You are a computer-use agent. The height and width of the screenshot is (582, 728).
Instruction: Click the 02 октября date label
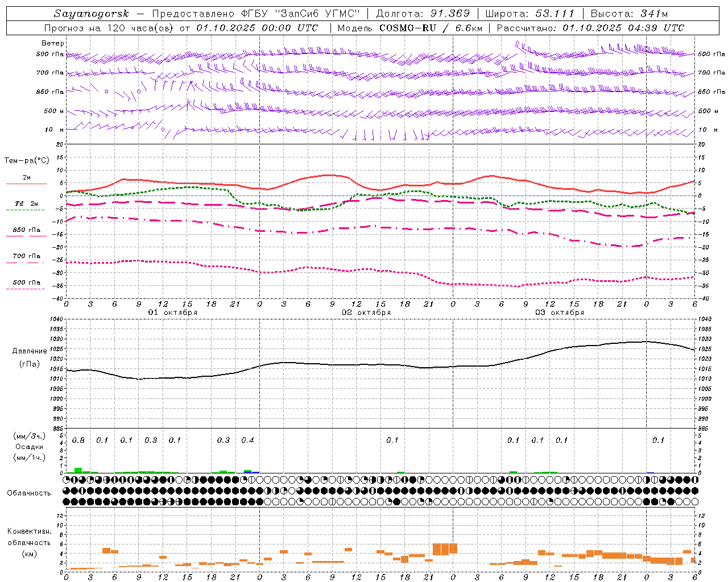[366, 313]
